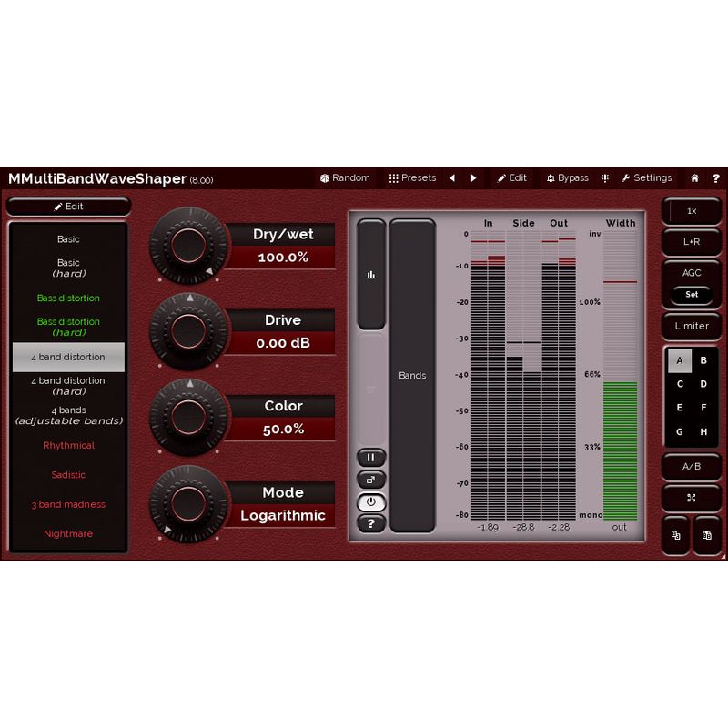Click the Edit button above preset list
This screenshot has width=728, height=728.
tap(69, 207)
